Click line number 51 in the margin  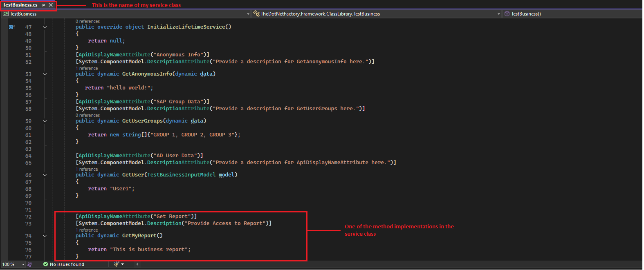(28, 55)
